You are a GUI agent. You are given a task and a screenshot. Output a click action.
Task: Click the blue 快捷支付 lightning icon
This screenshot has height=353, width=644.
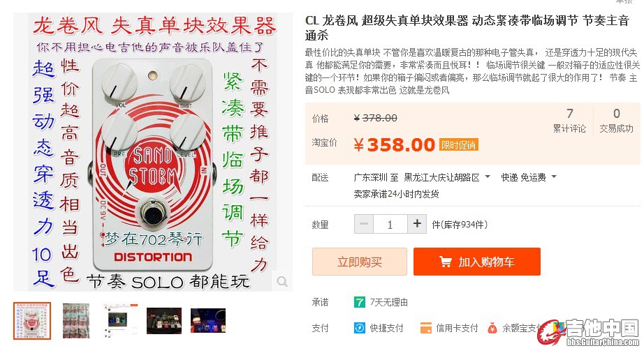tap(360, 327)
